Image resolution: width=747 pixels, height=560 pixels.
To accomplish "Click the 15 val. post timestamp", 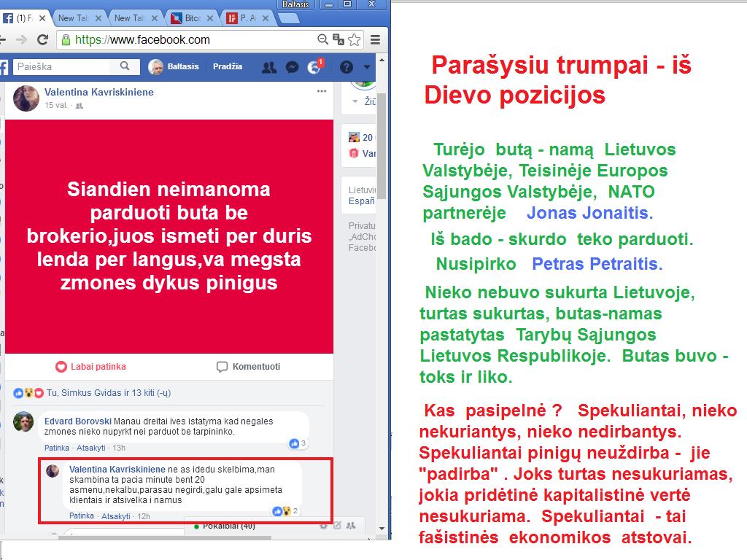I will tap(55, 105).
